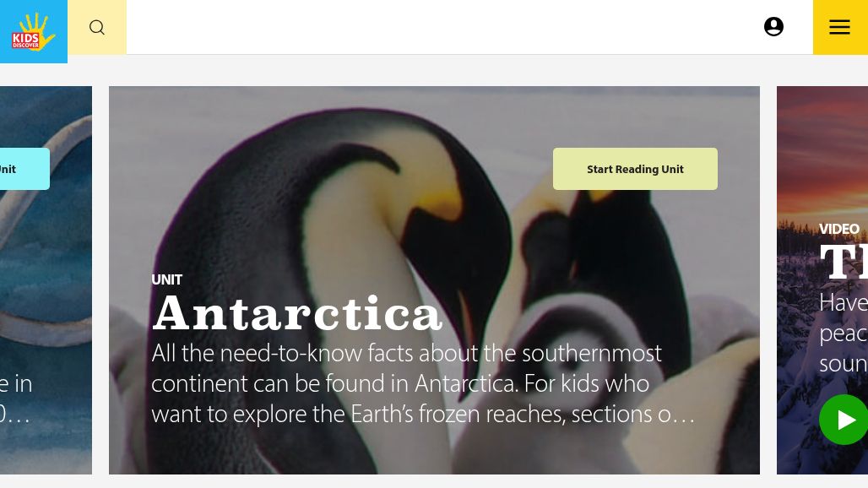Open the user account profile icon

773,26
